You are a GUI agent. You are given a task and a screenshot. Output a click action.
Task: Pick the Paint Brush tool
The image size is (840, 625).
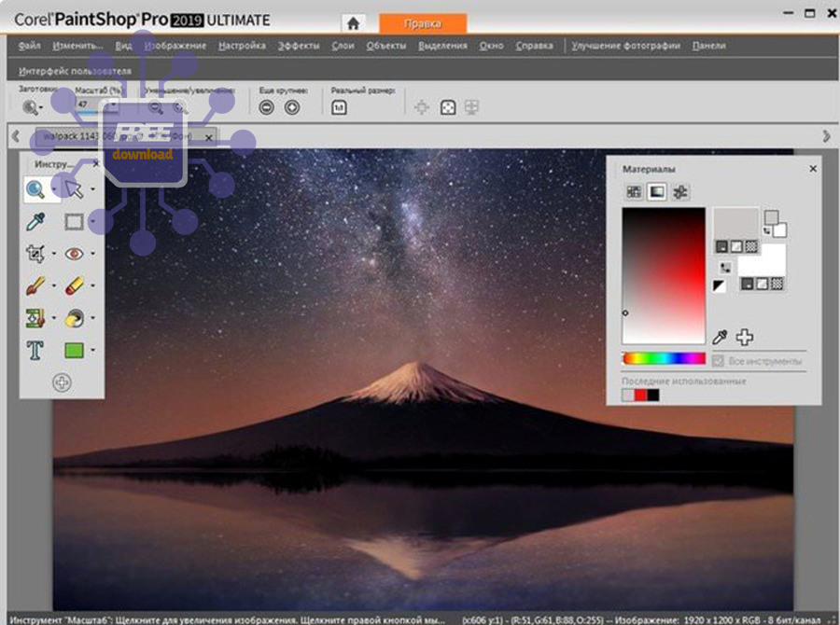pyautogui.click(x=36, y=286)
